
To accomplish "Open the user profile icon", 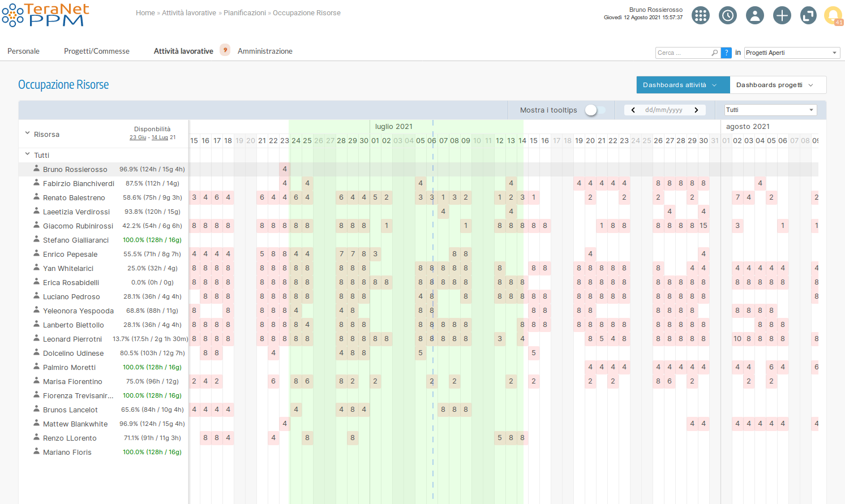I will (755, 15).
